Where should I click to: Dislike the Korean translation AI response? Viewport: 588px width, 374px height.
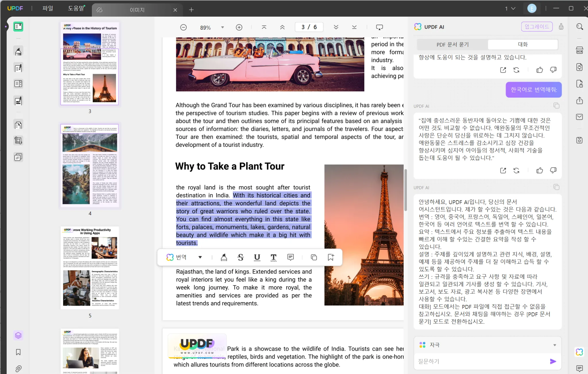click(x=553, y=170)
